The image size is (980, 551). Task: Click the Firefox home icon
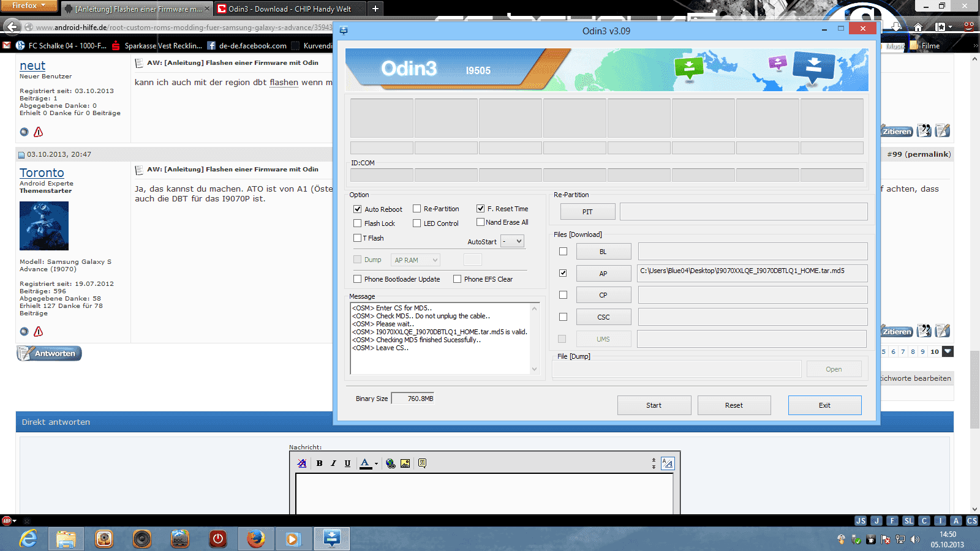[x=918, y=27]
